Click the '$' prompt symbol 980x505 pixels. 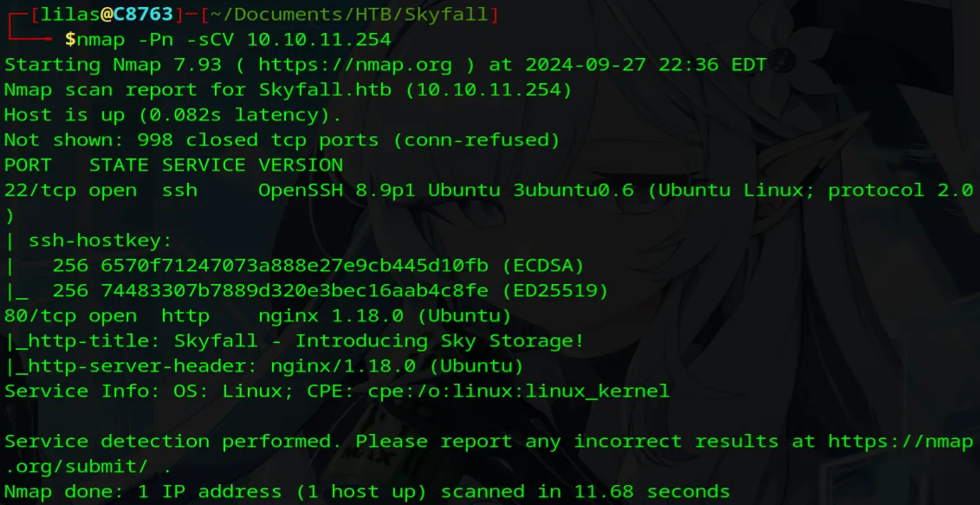70,40
